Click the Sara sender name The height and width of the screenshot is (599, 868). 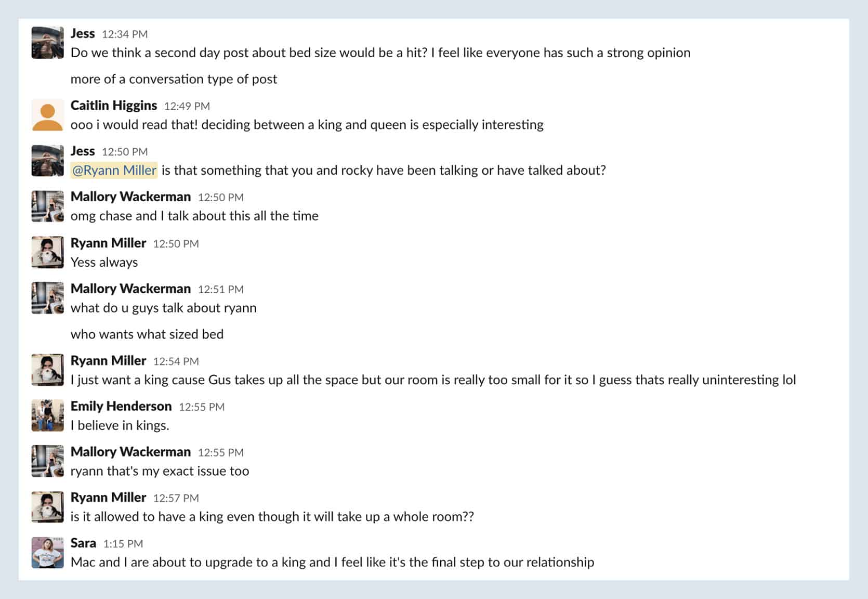[83, 543]
